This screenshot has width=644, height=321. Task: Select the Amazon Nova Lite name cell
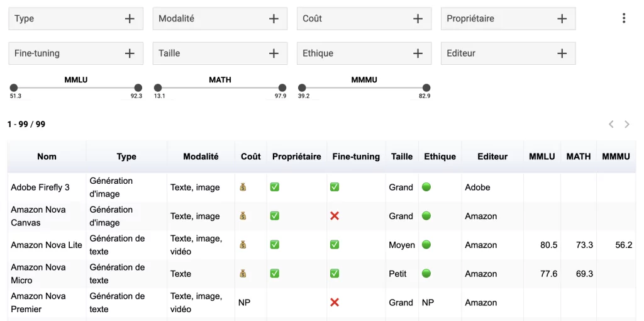pos(47,245)
